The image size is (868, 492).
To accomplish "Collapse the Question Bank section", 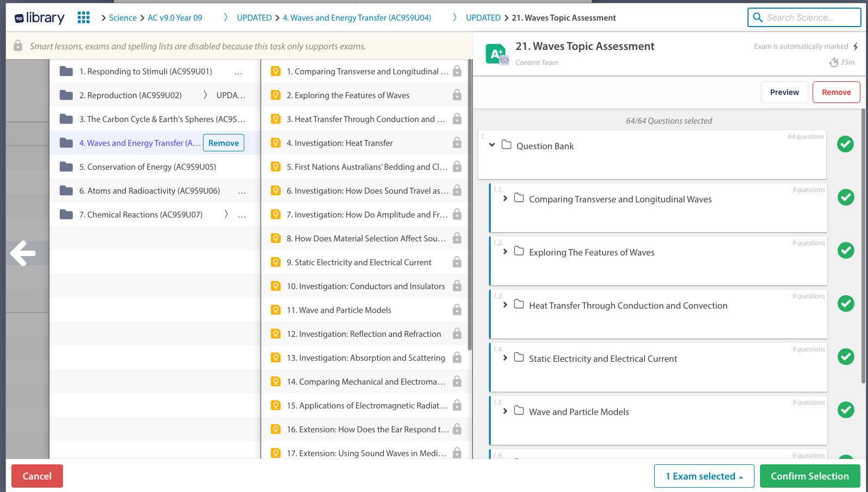I will coord(492,145).
